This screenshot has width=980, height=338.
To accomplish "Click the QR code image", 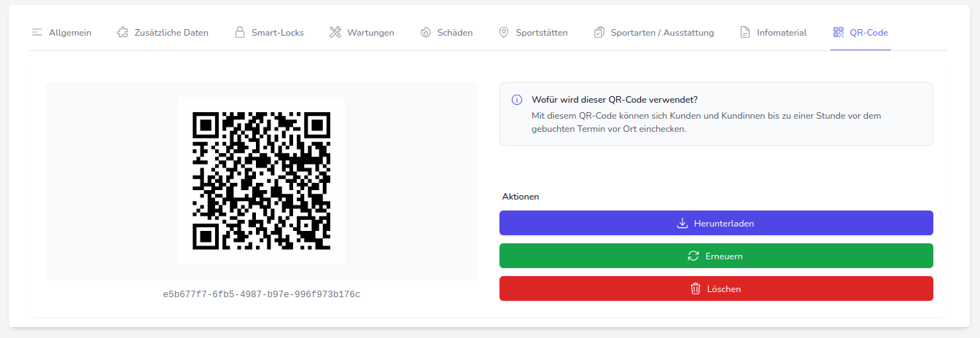I will pos(261,181).
